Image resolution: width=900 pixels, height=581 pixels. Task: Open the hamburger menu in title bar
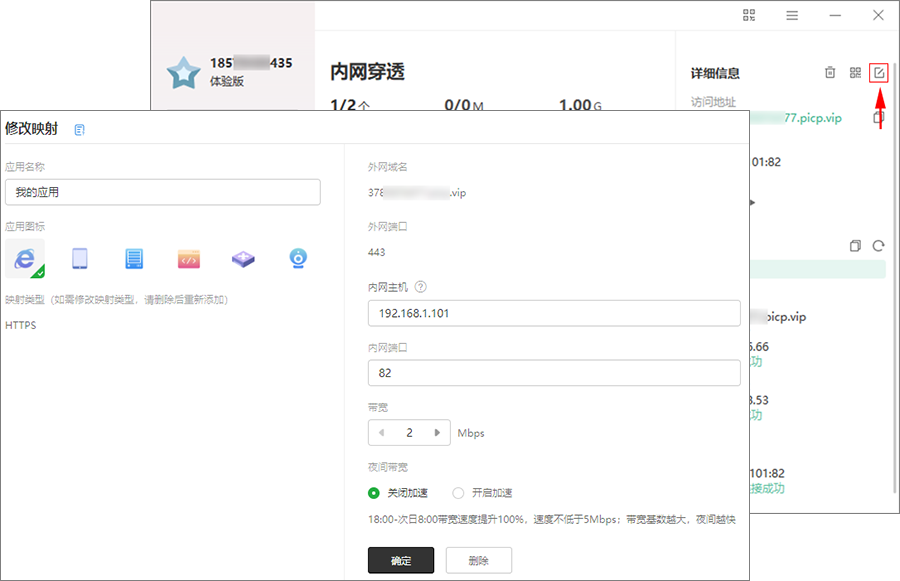click(x=792, y=15)
